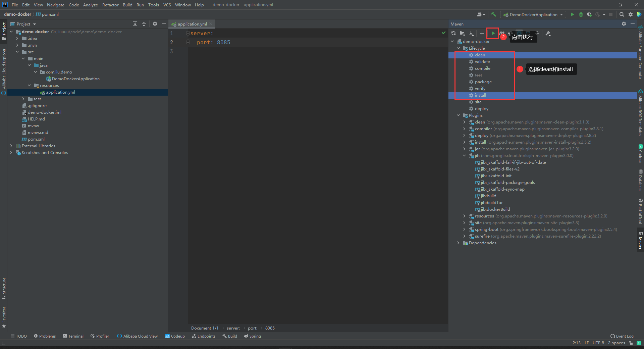Viewport: 644px width, 349px height.
Task: Open Search Everywhere magnifier
Action: (x=622, y=14)
